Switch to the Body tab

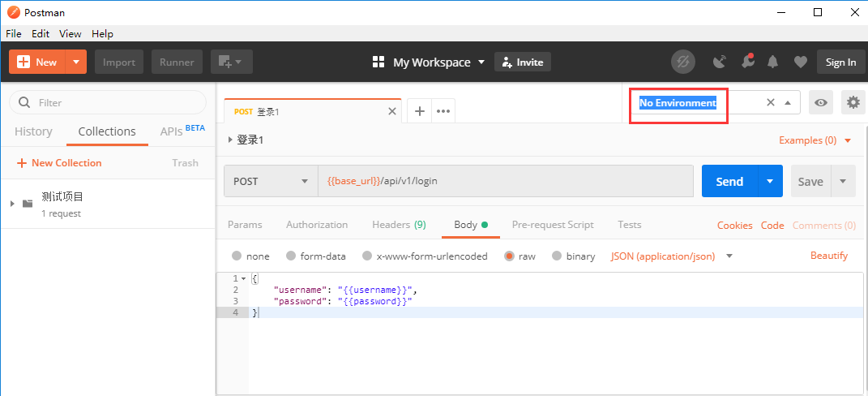pos(471,225)
